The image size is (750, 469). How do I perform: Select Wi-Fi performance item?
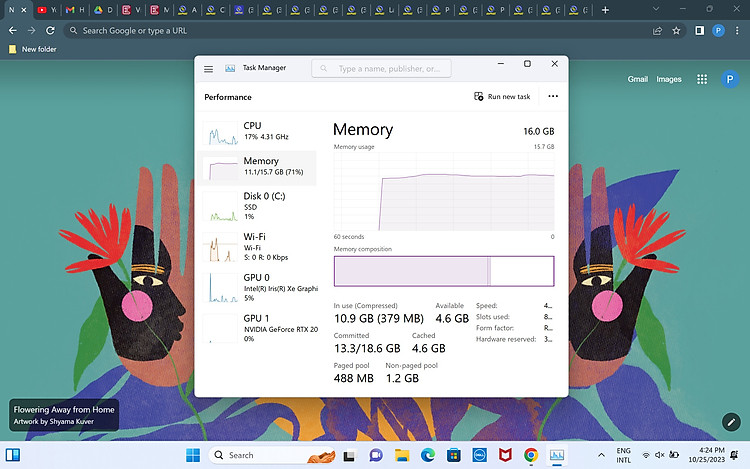click(257, 247)
